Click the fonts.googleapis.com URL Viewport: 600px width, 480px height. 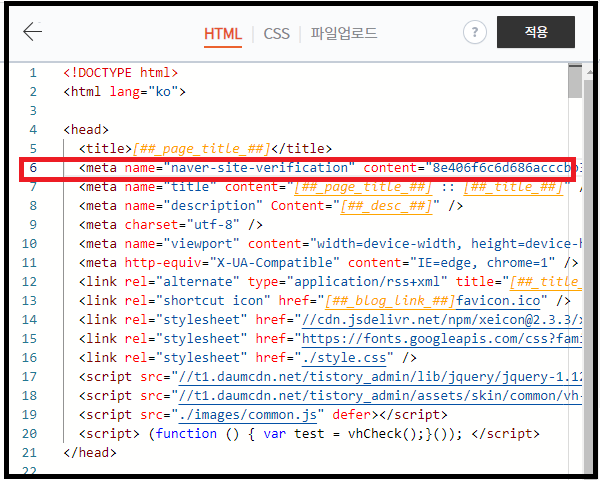pos(442,339)
